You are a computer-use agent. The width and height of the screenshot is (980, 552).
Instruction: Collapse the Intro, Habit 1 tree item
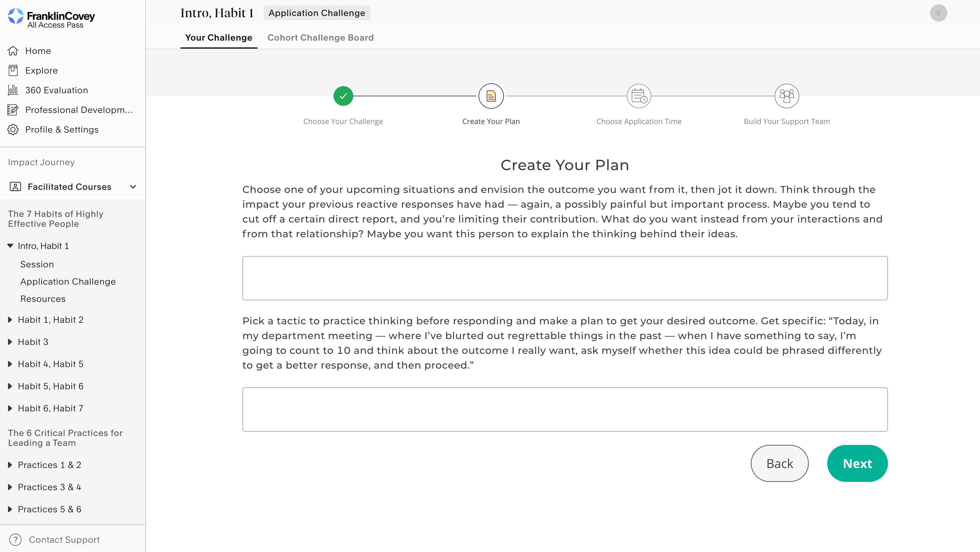(10, 246)
